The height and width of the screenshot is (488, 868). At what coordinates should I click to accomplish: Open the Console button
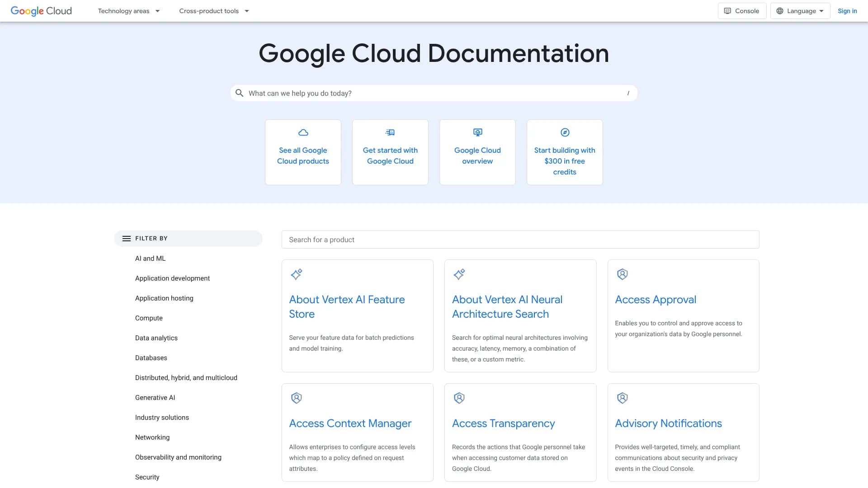[742, 11]
